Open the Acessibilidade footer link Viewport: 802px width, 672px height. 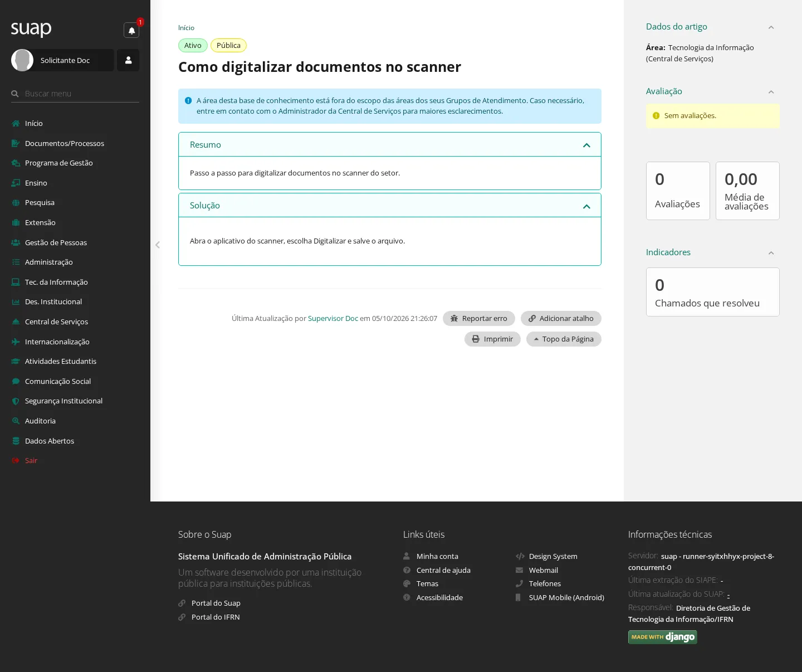point(439,597)
